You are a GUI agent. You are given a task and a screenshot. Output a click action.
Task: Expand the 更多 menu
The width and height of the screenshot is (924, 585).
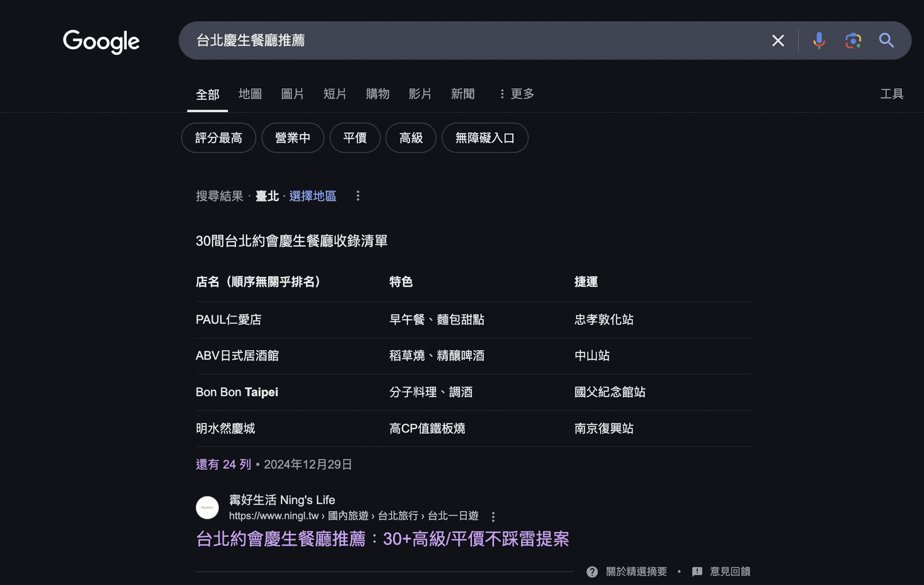516,94
